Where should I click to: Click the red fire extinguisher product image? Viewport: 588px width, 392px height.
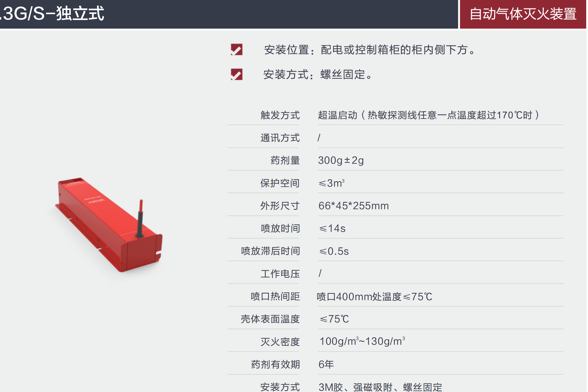point(109,225)
